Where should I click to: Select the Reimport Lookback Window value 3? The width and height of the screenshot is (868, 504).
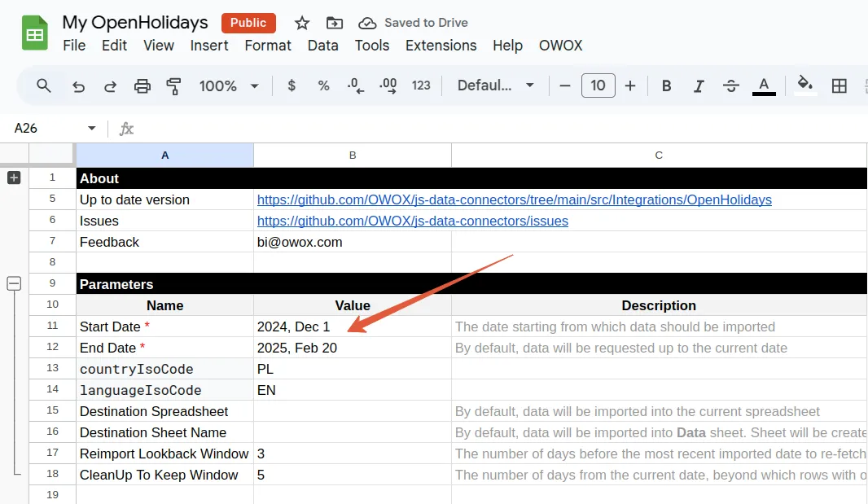pyautogui.click(x=353, y=454)
